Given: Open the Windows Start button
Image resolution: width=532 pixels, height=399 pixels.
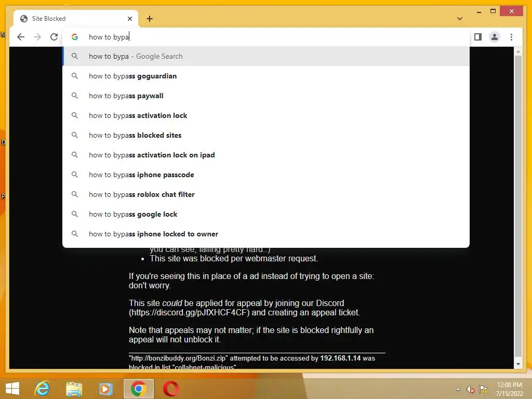Looking at the screenshot, I should pos(12,389).
